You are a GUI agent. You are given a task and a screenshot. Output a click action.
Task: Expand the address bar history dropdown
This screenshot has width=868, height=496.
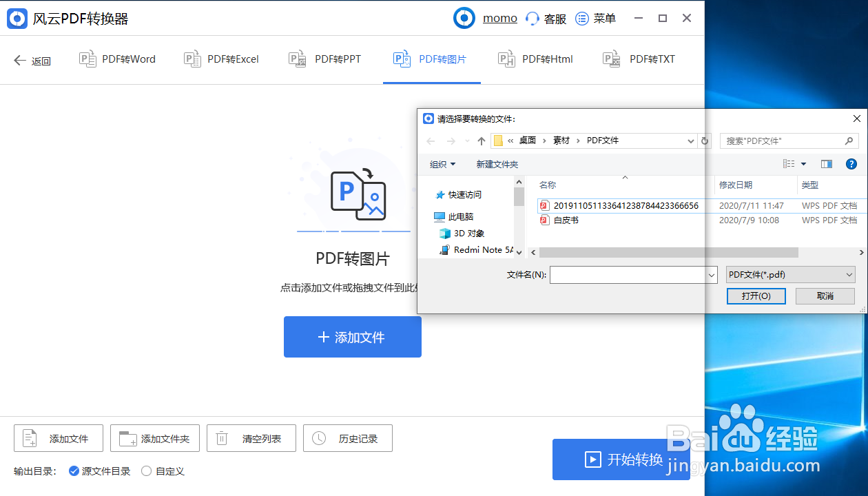[x=691, y=141]
